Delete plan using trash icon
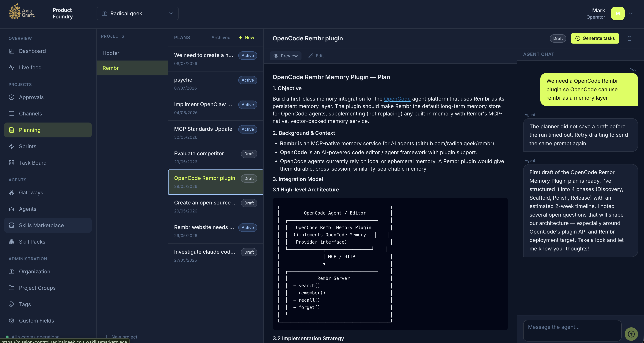 pyautogui.click(x=629, y=38)
